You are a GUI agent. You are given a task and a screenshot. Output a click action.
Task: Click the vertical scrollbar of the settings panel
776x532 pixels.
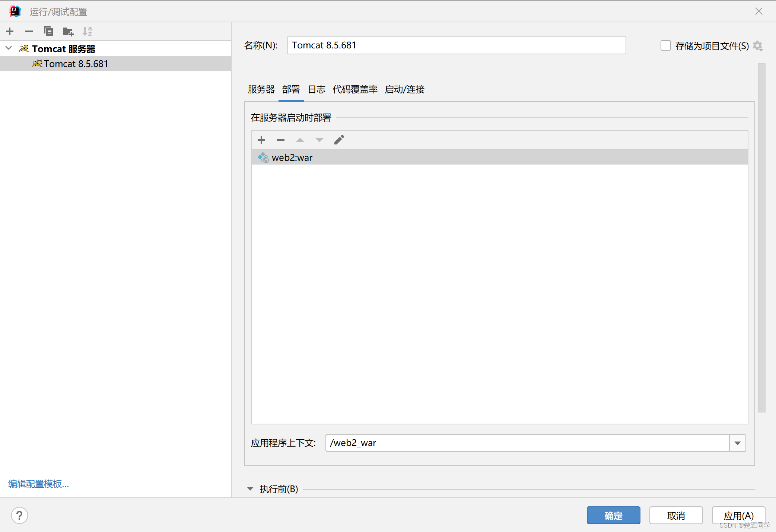tap(762, 238)
